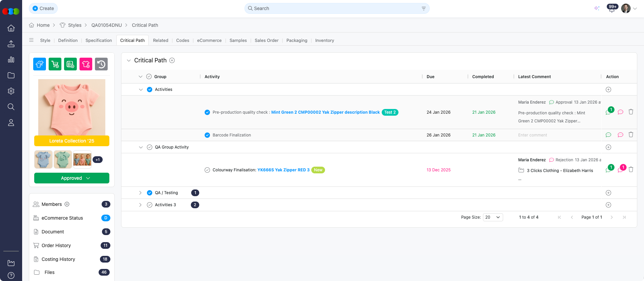Image resolution: width=644 pixels, height=281 pixels.
Task: Open the Page Size dropdown
Action: [x=493, y=217]
